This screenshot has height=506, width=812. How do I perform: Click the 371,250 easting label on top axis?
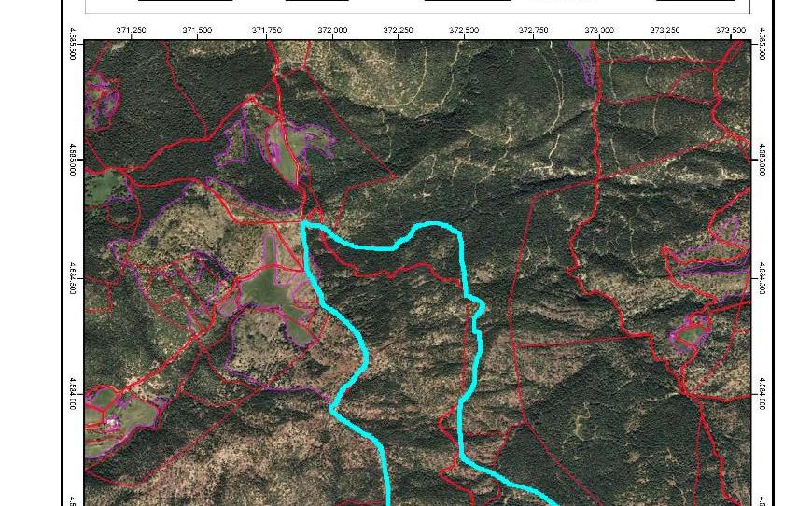click(x=131, y=30)
